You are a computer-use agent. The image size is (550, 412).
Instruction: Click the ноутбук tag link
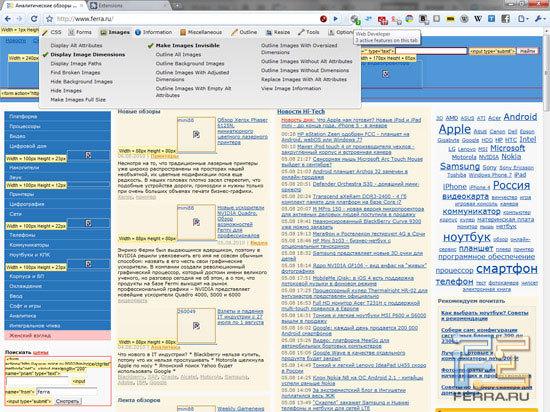(x=467, y=237)
